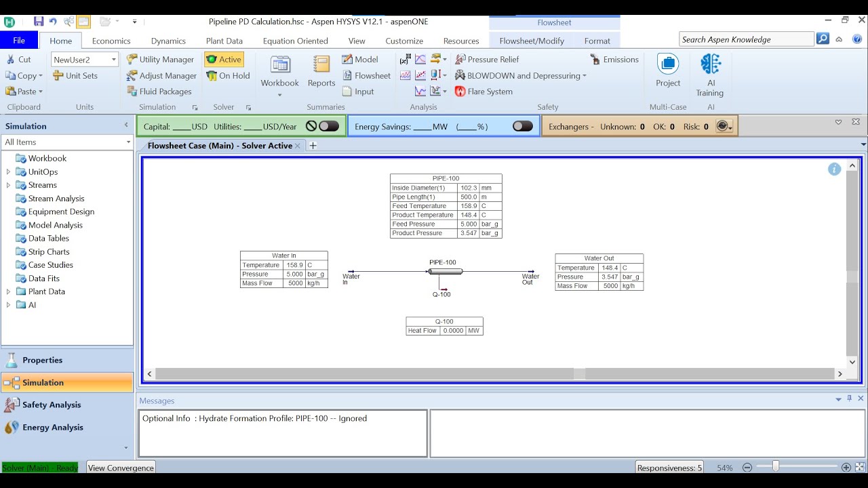Open the Plant Data ribbon tab
The width and height of the screenshot is (868, 488).
(x=224, y=41)
